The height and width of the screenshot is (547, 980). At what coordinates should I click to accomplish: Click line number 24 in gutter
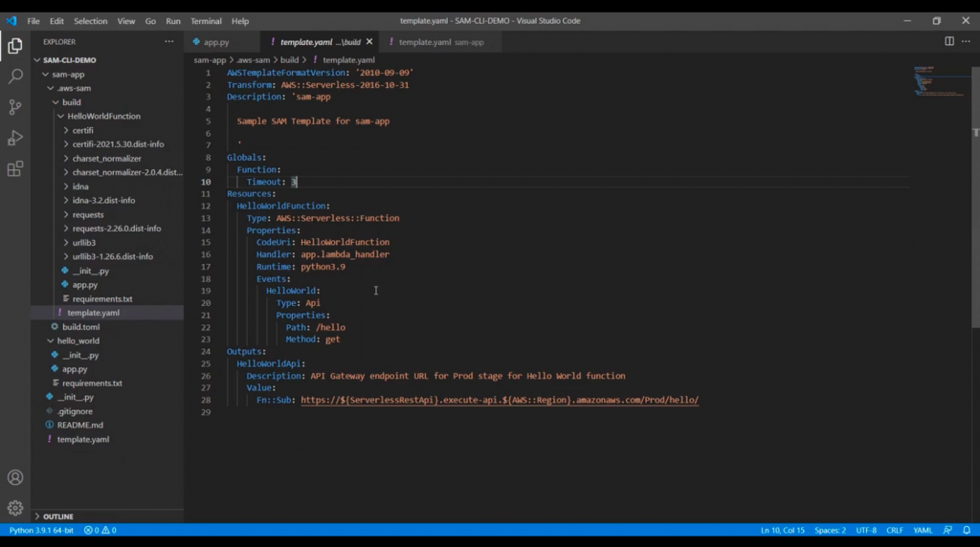click(206, 352)
